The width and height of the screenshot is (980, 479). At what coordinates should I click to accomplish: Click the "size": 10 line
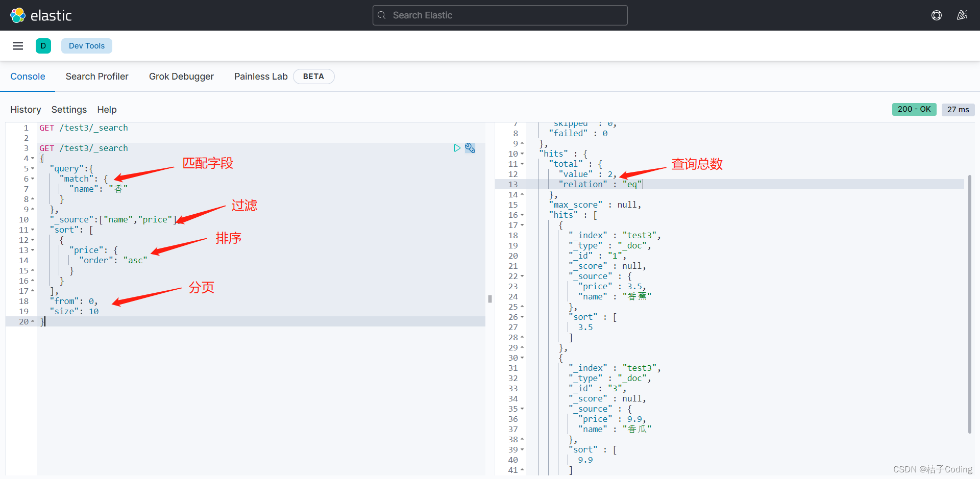(x=74, y=311)
